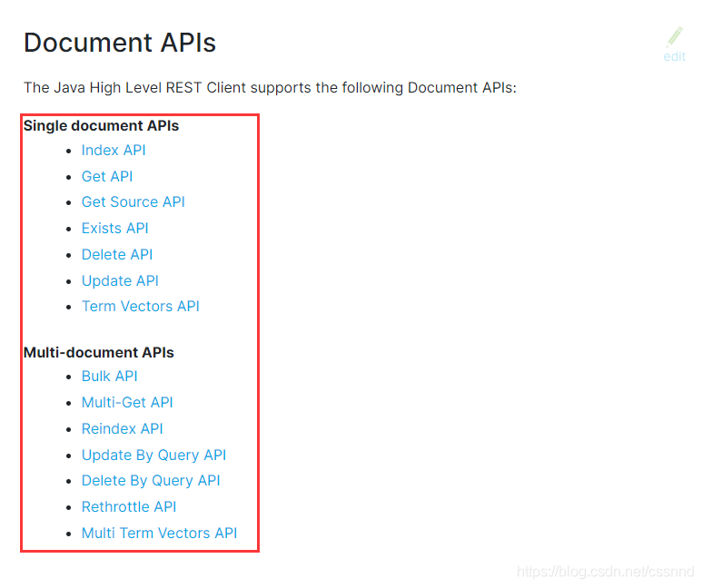Open the Exists API link

114,229
